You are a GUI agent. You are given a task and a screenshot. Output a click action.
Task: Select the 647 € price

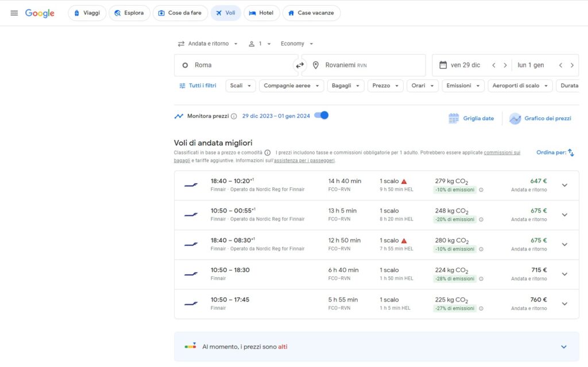click(x=538, y=181)
